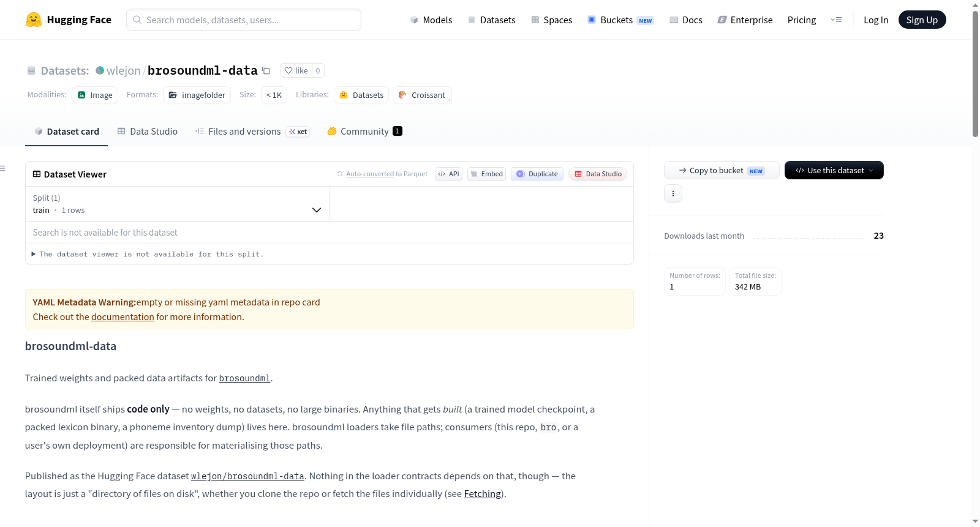Click the Total file size 342 MB
Screen dimensions: 980x527
coord(755,282)
